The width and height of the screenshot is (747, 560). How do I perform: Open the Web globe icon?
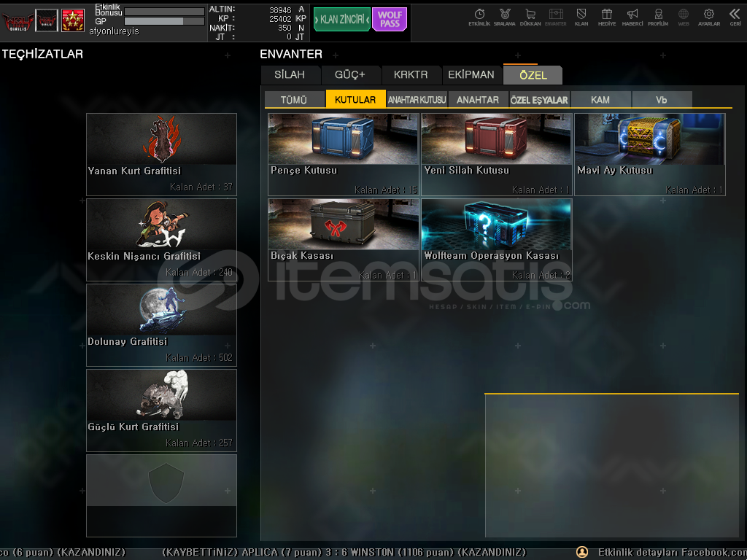point(684,17)
